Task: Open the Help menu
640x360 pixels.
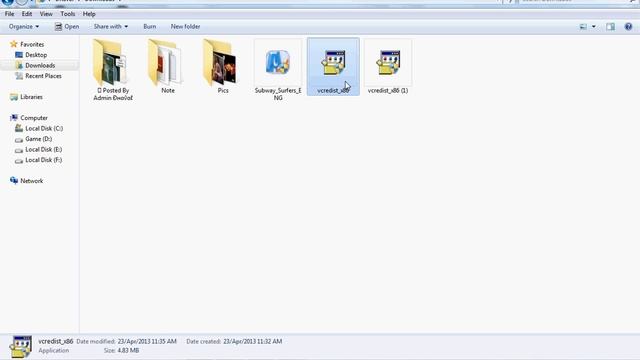Action: [89, 14]
